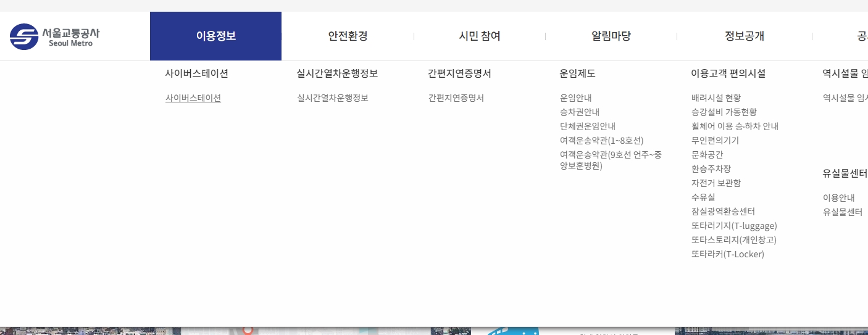Open the 또타스토리지(개인창고) link
Screen dimensions: 868x335
click(x=734, y=239)
